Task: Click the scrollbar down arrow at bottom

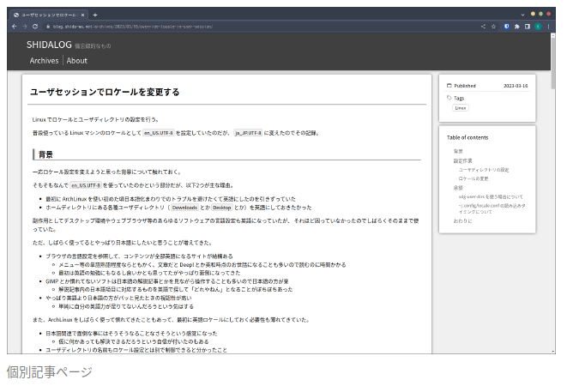Action: pos(553,351)
